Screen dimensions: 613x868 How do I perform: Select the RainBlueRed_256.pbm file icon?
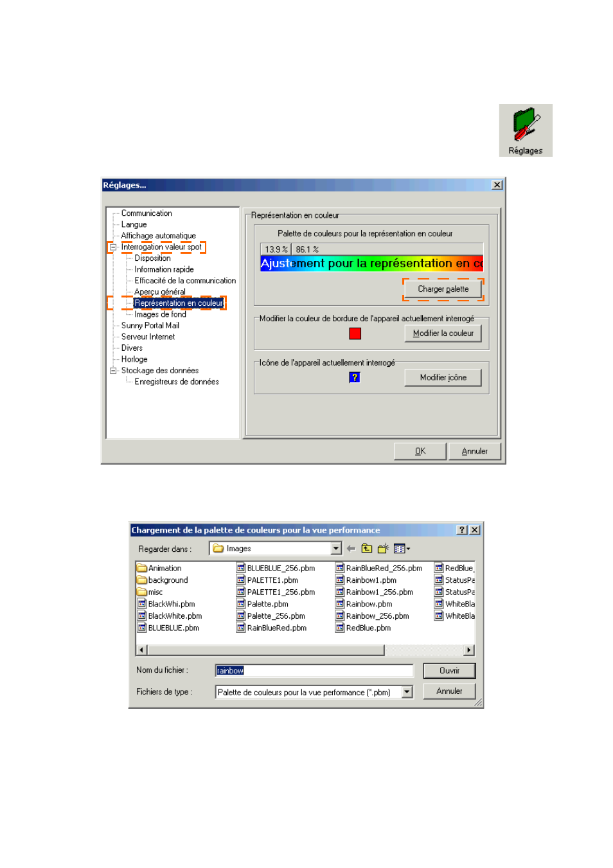click(x=340, y=568)
